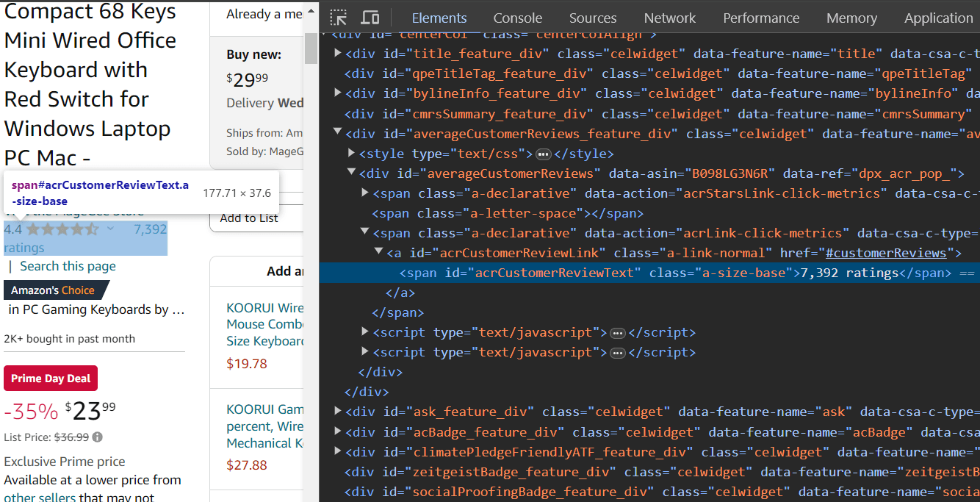Click the Add to List button
Screen dimensions: 980x502
pos(249,218)
